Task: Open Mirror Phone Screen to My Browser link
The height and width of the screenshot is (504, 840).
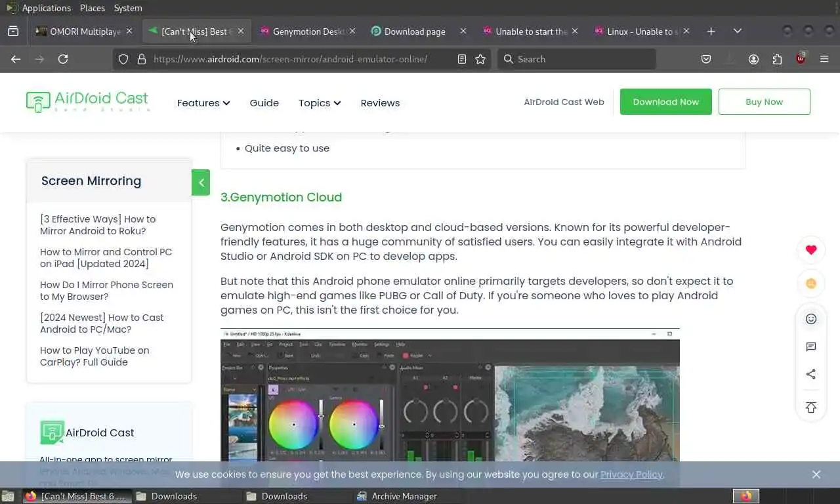Action: [106, 291]
